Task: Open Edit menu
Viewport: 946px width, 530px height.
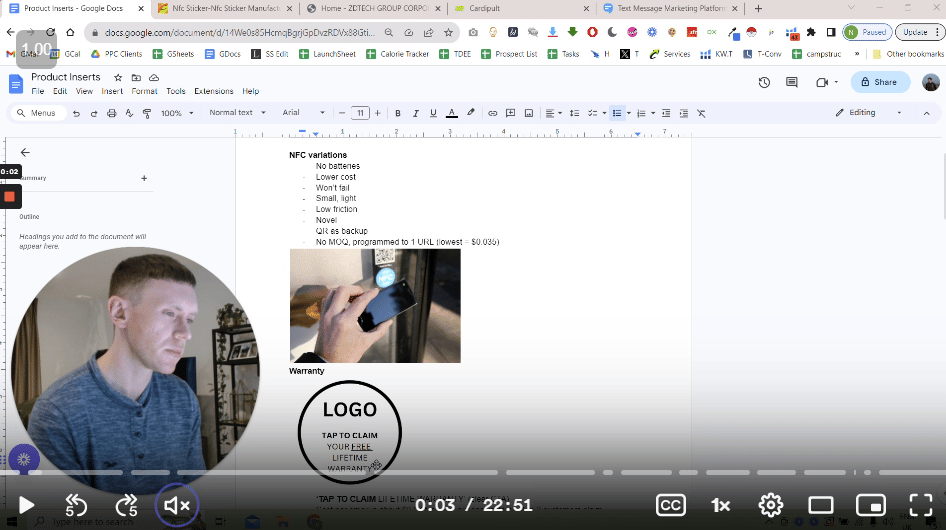Action: coord(60,91)
